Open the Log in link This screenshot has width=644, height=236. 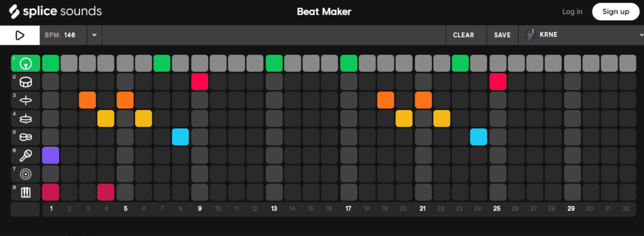[x=572, y=11]
